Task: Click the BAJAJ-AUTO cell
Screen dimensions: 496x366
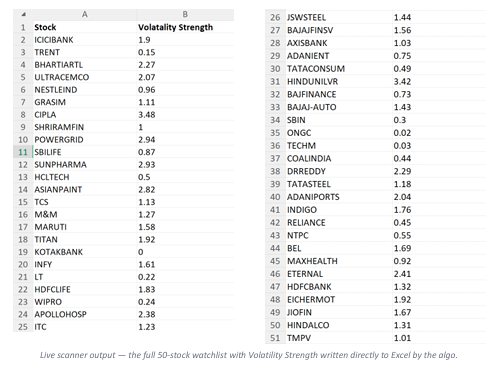Action: [339, 107]
